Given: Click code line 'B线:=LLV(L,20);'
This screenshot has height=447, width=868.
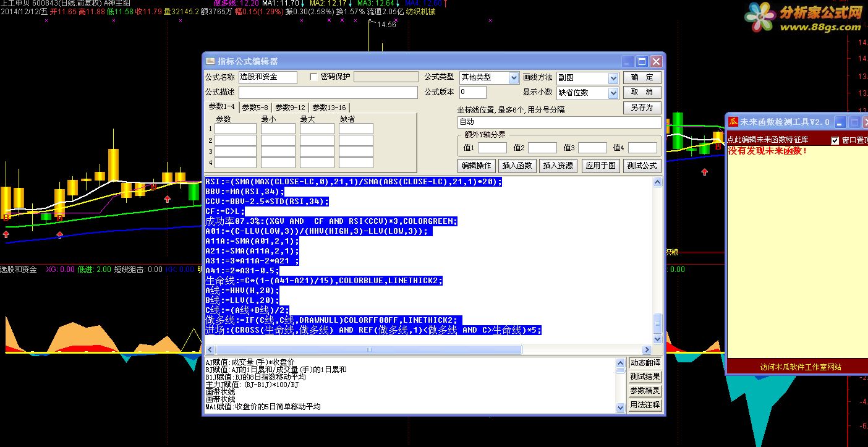Looking at the screenshot, I should 242,300.
